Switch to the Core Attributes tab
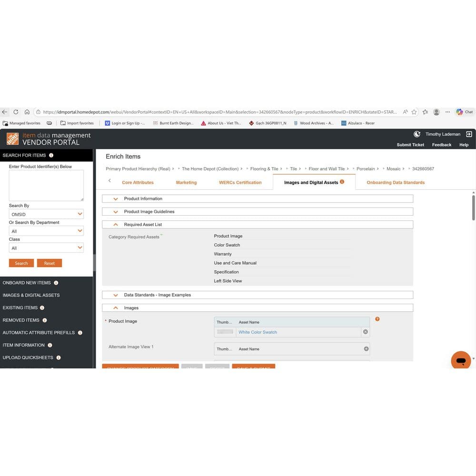 click(x=138, y=182)
